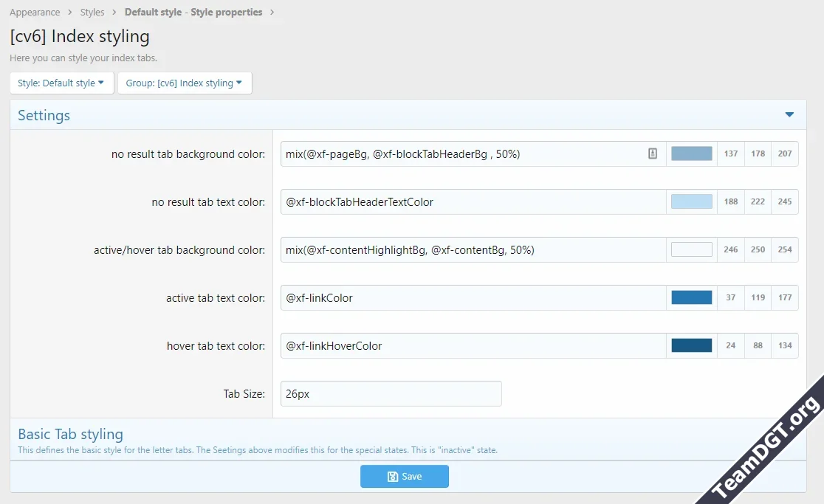Screen dimensions: 824x504
Task: Collapse the Settings section arrow
Action: coord(789,115)
